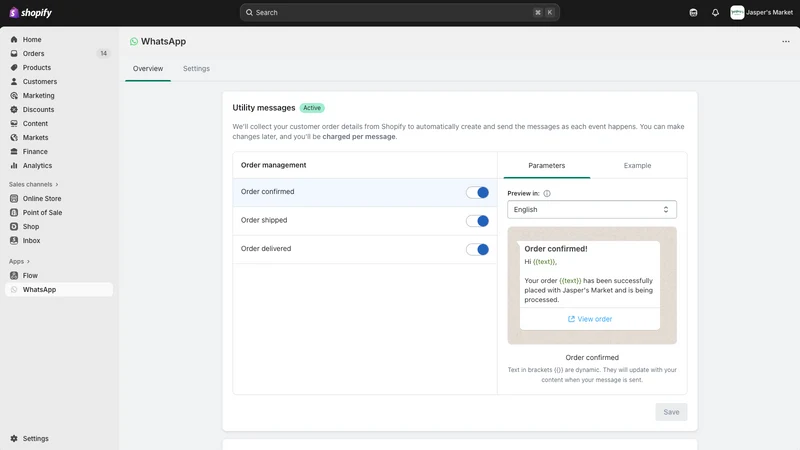
Task: Open the notifications bell
Action: [x=715, y=13]
